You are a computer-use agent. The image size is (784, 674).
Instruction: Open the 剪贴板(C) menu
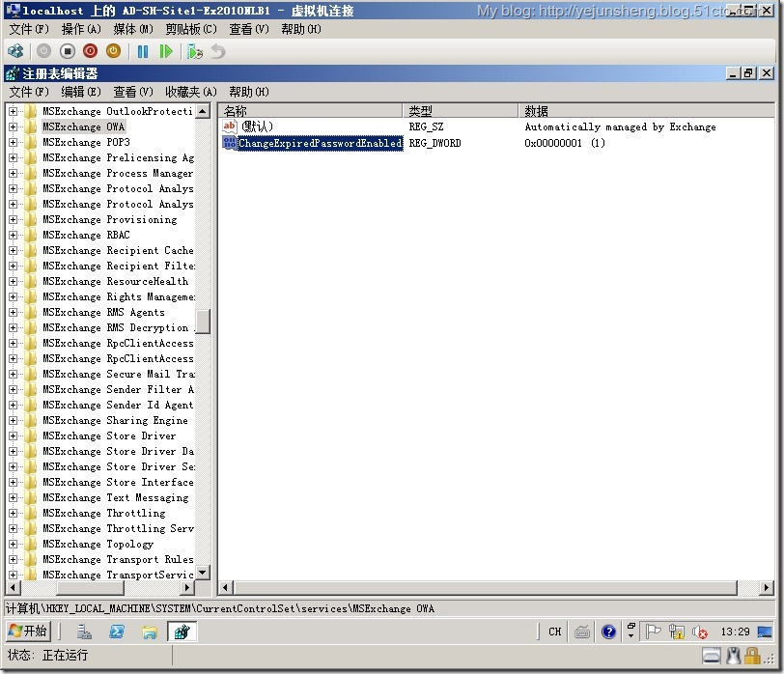click(191, 30)
